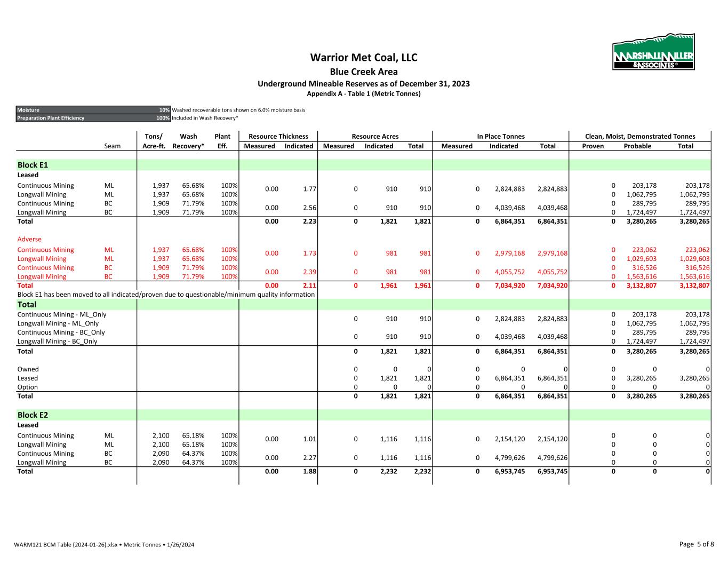This screenshot has width=728, height=563.
Task: Select the "Wash Recovery*" column header
Action: pos(188,141)
